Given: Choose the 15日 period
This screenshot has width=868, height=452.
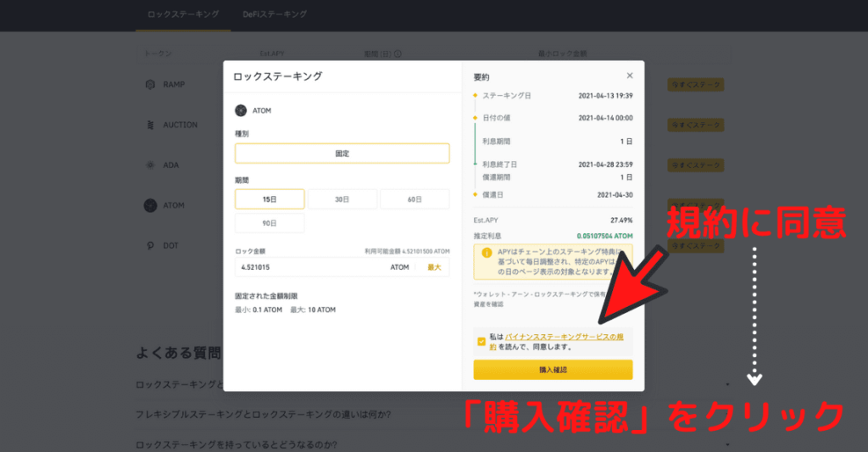Looking at the screenshot, I should pos(270,199).
